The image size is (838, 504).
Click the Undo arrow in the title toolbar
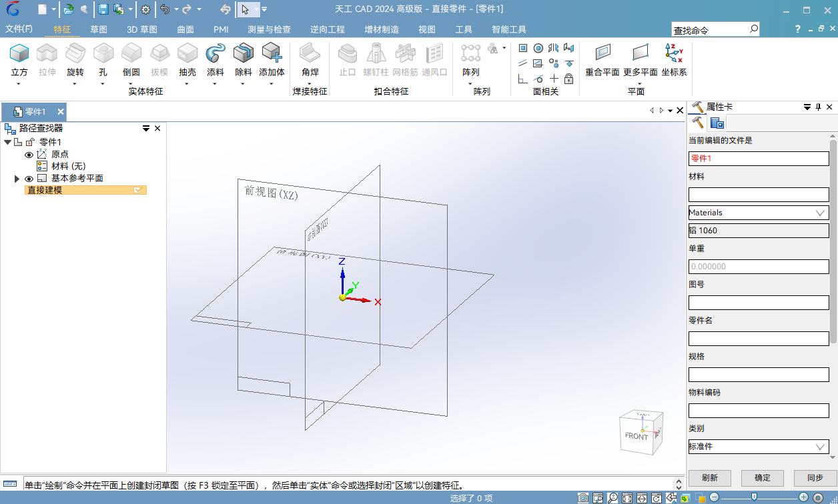(165, 9)
